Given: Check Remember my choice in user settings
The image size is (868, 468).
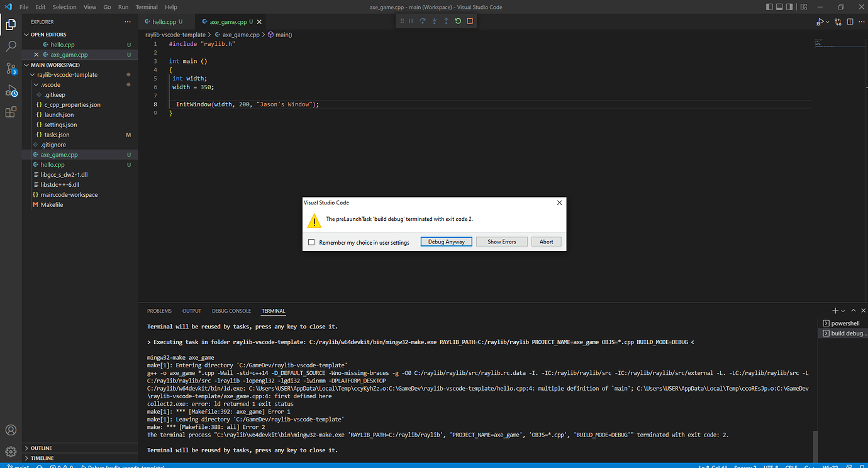Looking at the screenshot, I should tap(311, 242).
